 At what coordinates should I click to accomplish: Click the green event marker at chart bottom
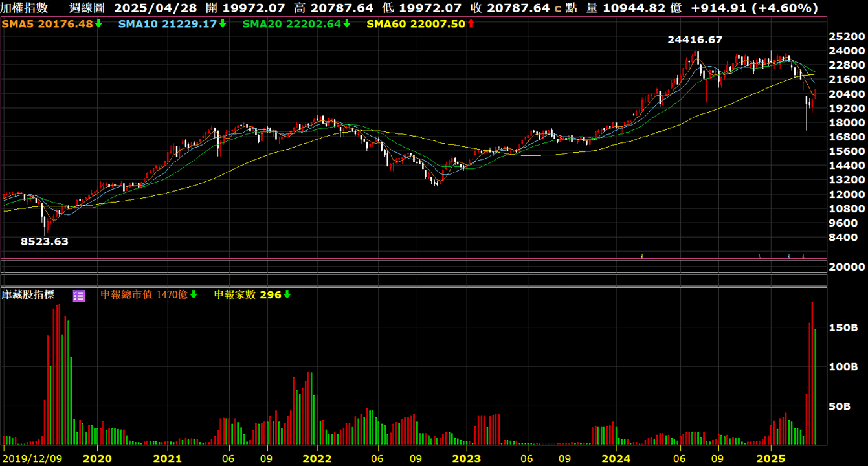(759, 256)
